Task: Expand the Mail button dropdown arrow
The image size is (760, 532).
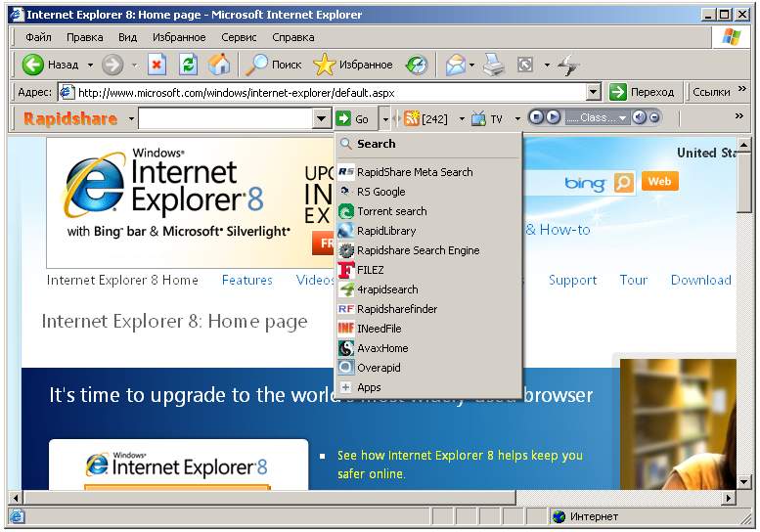Action: [471, 65]
